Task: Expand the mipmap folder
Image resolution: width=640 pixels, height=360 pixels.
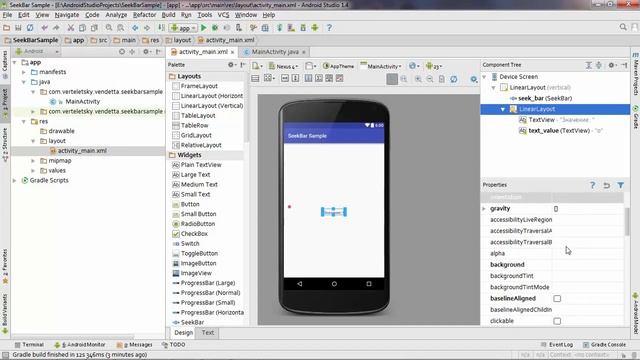Action: pos(33,161)
